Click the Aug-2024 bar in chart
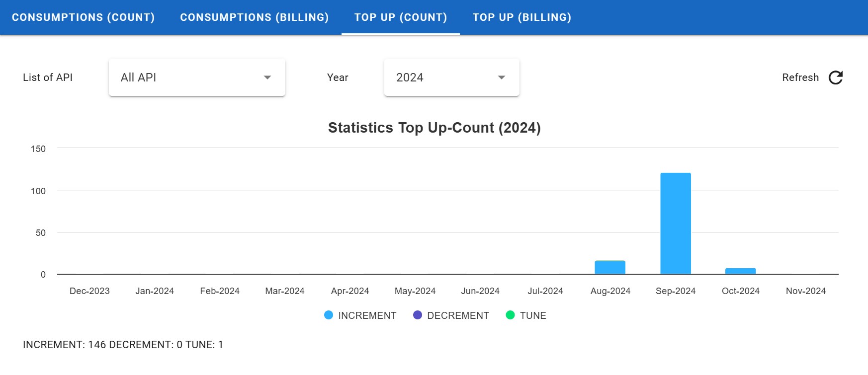Image resolution: width=868 pixels, height=375 pixels. click(610, 268)
